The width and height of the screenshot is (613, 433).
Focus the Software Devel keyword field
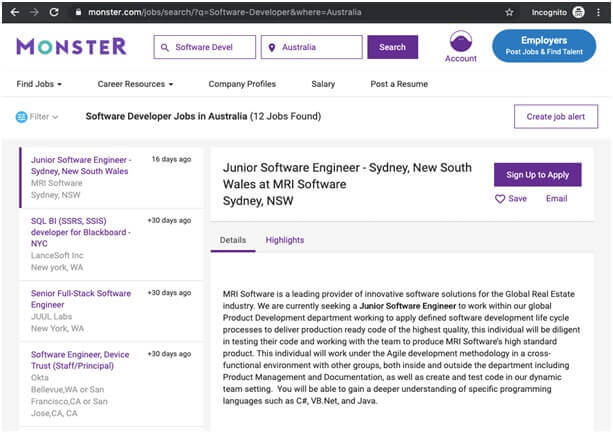click(x=204, y=47)
